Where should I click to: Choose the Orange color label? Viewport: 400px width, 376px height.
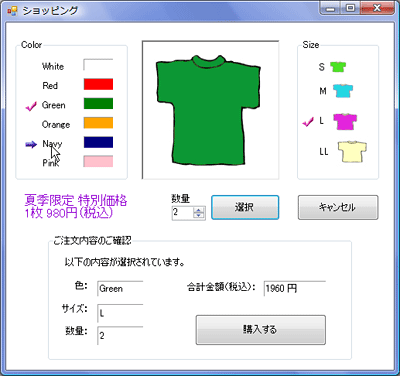pos(56,125)
